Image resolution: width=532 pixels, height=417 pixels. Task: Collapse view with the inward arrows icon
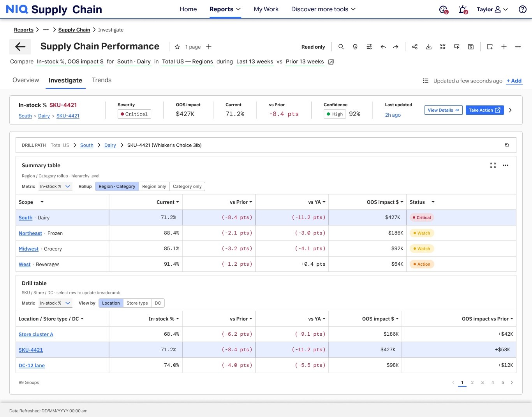click(x=443, y=47)
